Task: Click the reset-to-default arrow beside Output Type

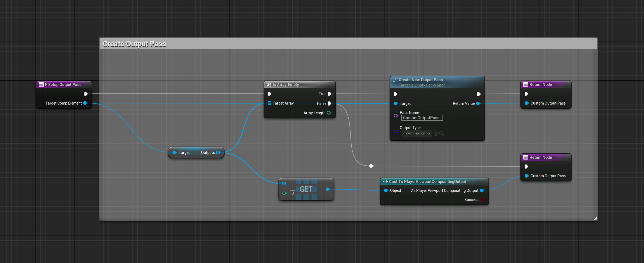Action: click(x=436, y=133)
